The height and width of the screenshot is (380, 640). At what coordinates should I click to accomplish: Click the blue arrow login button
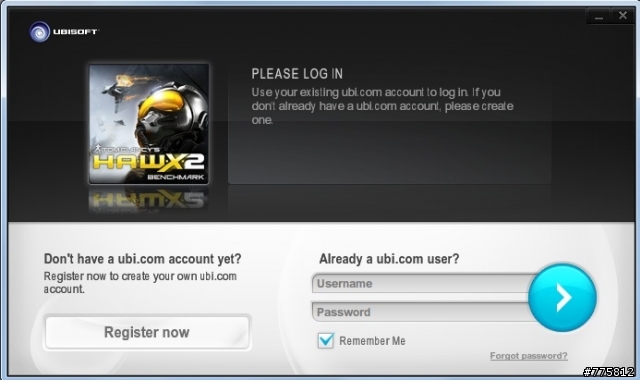click(x=562, y=298)
